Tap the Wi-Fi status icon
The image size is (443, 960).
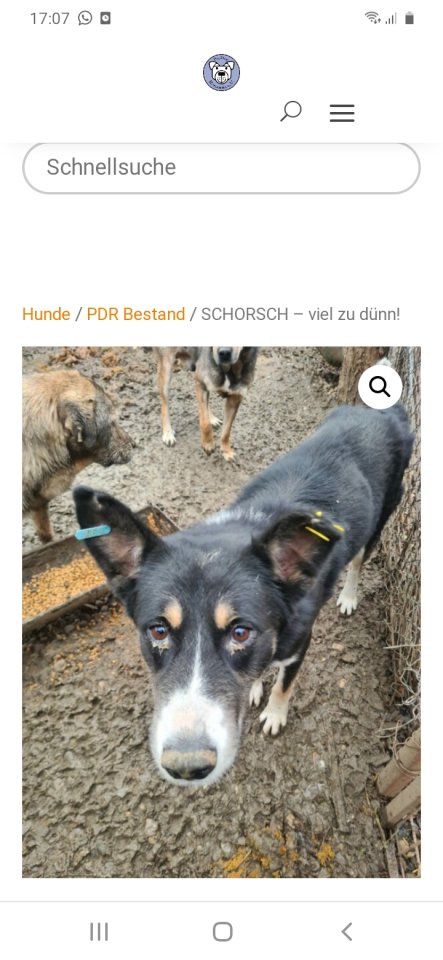point(372,18)
